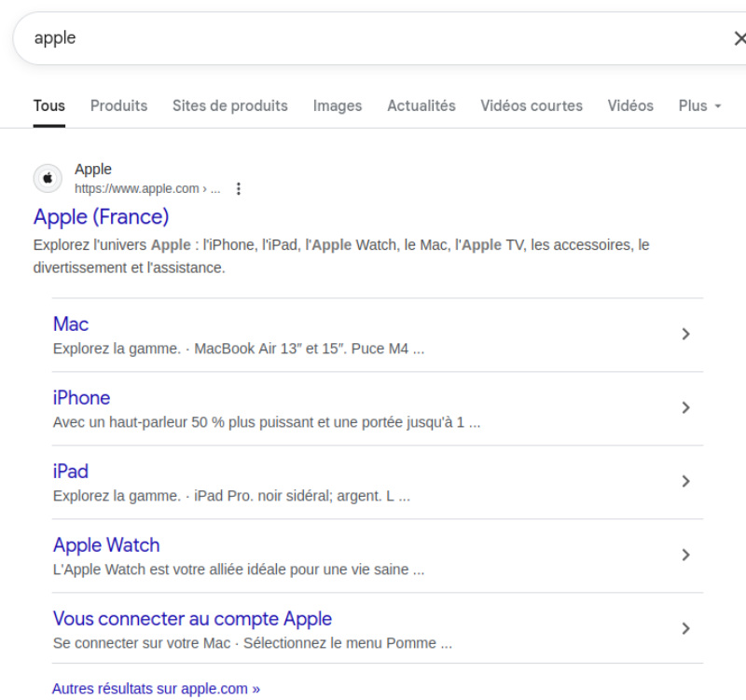
Task: Click inside the search input field
Action: (280, 38)
